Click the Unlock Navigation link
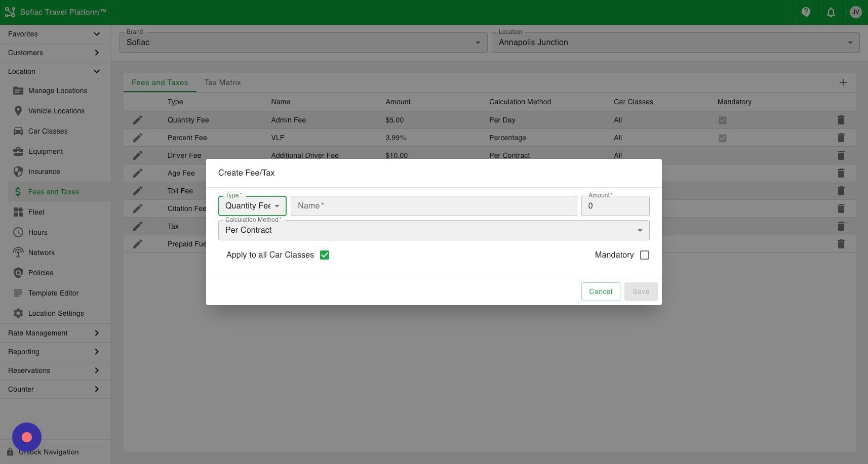This screenshot has height=464, width=868. coord(49,452)
